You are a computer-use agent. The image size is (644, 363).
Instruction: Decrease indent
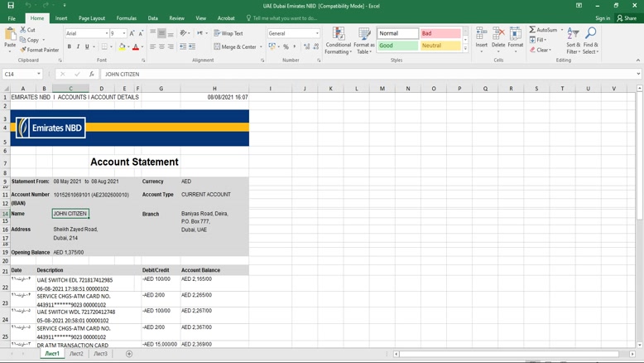click(x=183, y=46)
